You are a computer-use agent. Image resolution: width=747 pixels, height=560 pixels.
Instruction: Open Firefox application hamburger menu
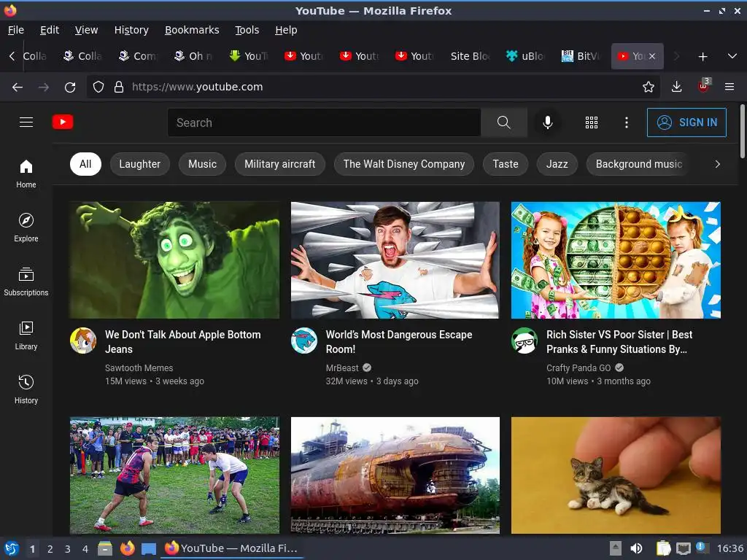pyautogui.click(x=729, y=87)
